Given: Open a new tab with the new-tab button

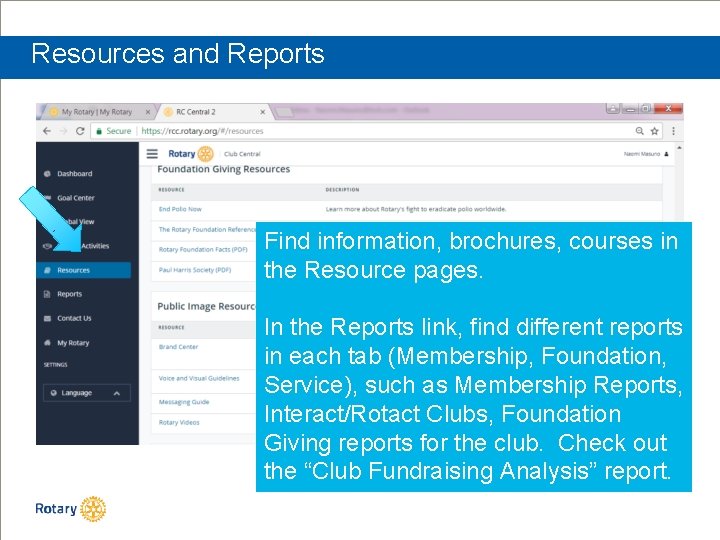Looking at the screenshot, I should click(x=284, y=112).
